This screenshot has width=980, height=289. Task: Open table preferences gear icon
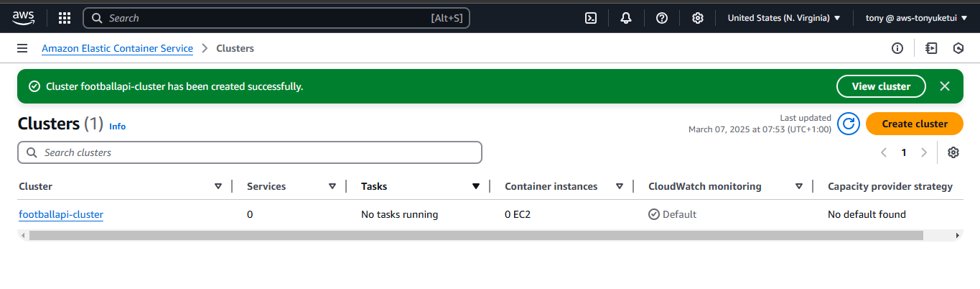[953, 152]
